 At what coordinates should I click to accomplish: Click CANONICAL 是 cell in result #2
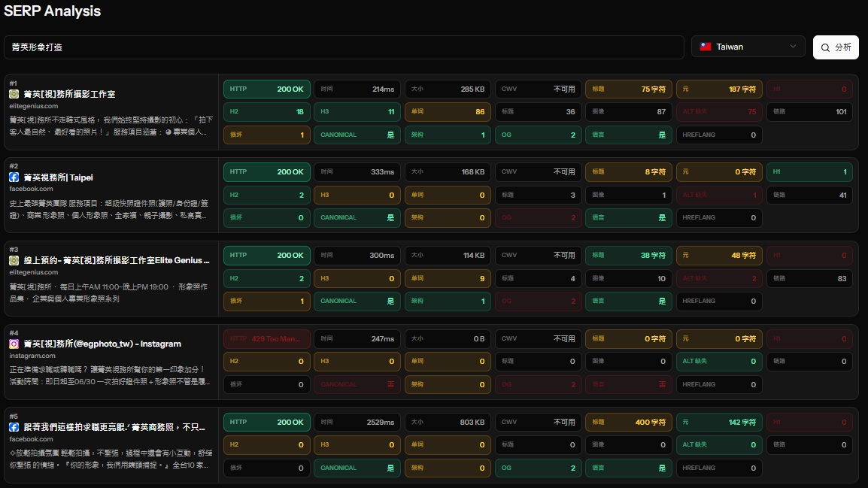coord(357,218)
